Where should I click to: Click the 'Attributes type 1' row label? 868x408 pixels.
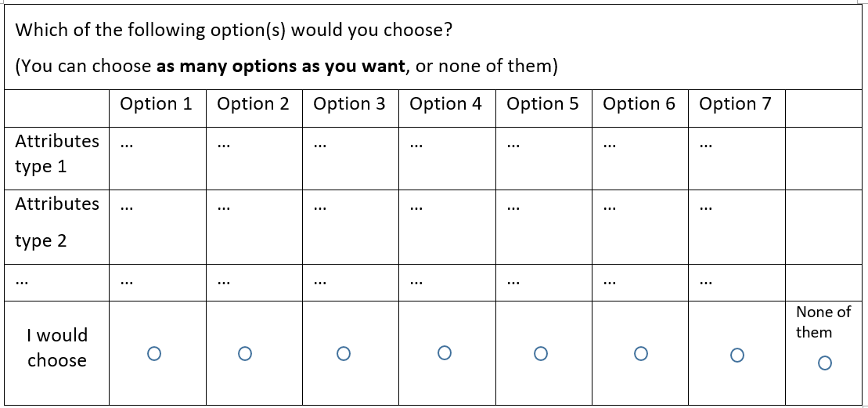point(57,154)
